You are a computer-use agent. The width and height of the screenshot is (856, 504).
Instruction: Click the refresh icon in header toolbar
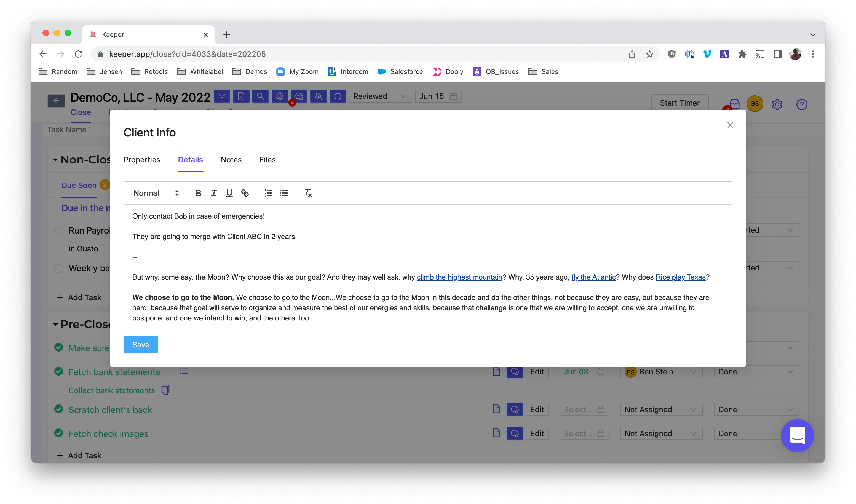(338, 96)
